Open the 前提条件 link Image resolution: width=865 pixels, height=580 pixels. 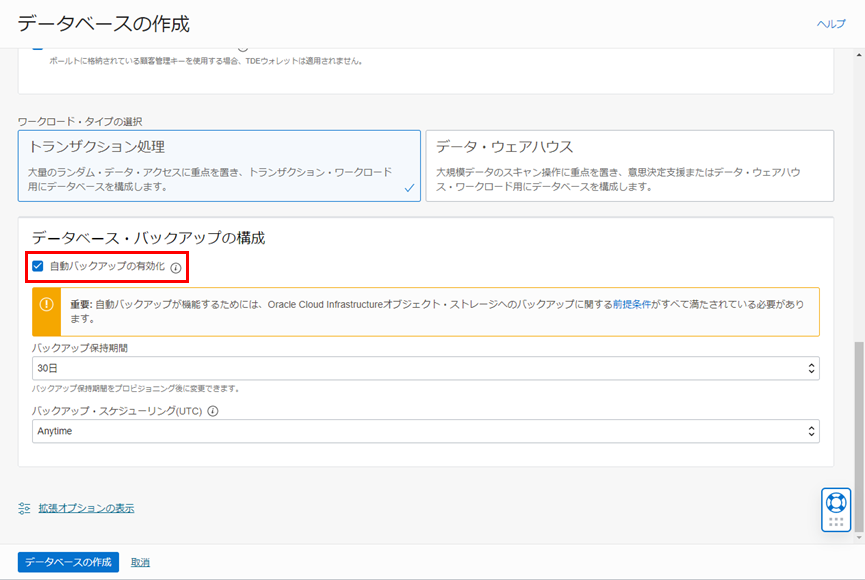click(x=633, y=303)
